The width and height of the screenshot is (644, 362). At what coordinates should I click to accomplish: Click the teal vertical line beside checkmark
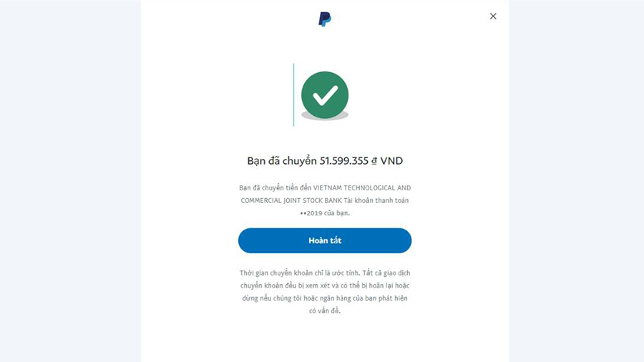[x=293, y=95]
